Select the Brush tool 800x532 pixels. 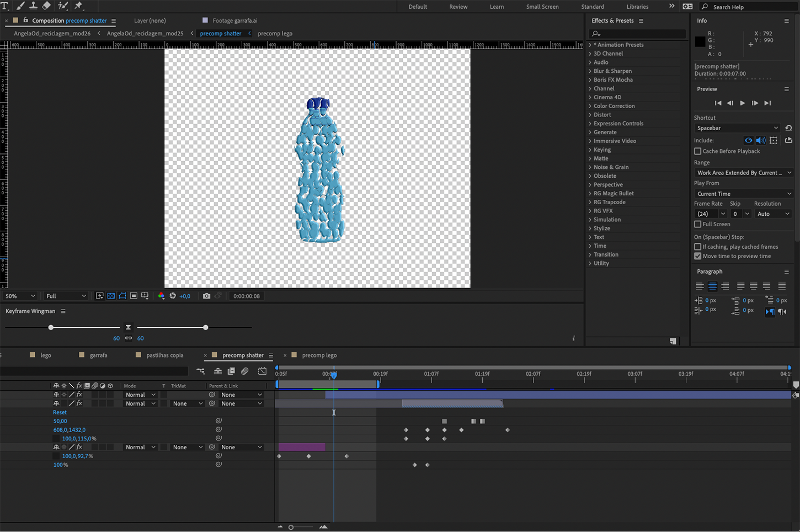coord(20,6)
